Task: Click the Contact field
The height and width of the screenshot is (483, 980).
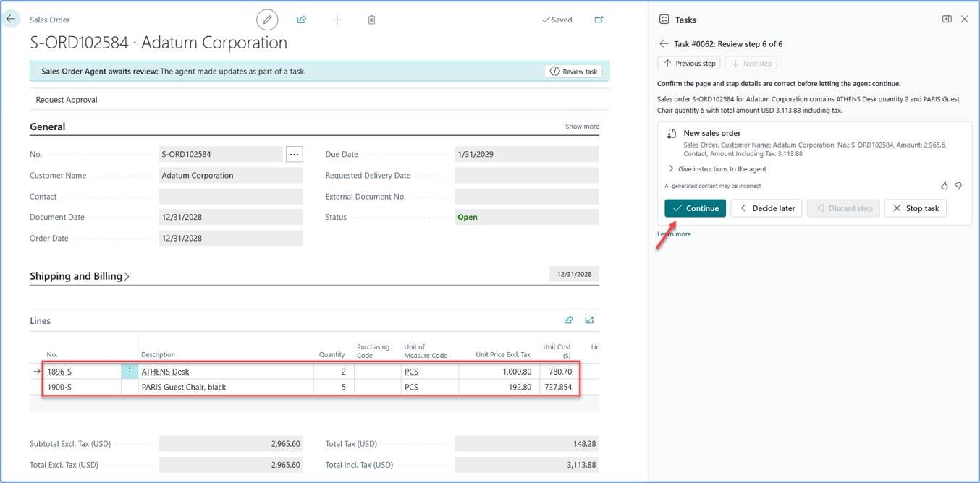Action: pyautogui.click(x=231, y=197)
